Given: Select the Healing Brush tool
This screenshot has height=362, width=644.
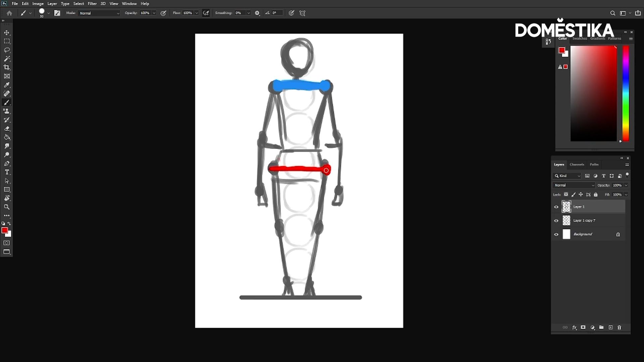Looking at the screenshot, I should pyautogui.click(x=7, y=94).
